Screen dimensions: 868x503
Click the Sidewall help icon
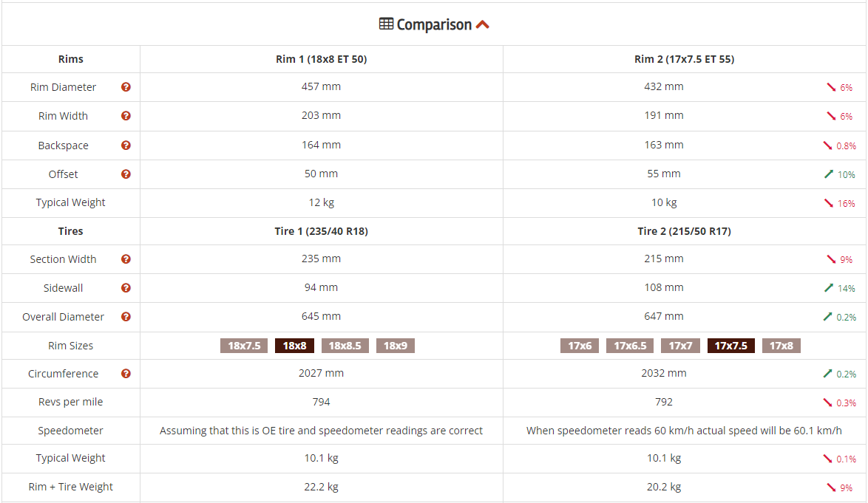[x=126, y=288]
